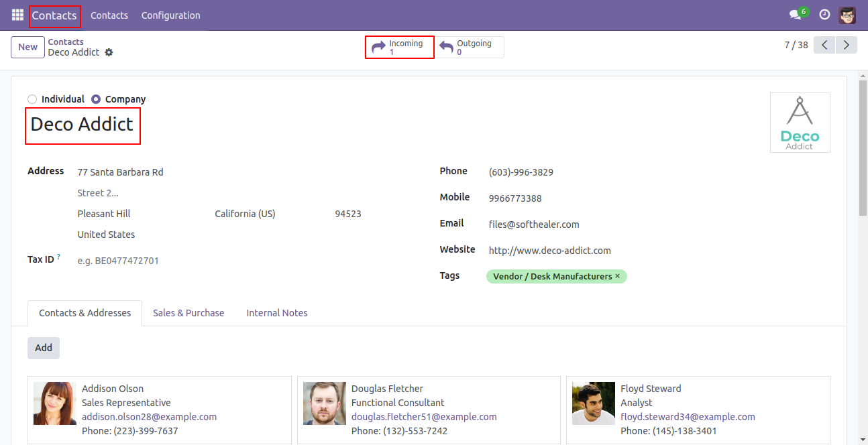Click the Deco Addict company logo image
This screenshot has height=445, width=868.
[800, 123]
